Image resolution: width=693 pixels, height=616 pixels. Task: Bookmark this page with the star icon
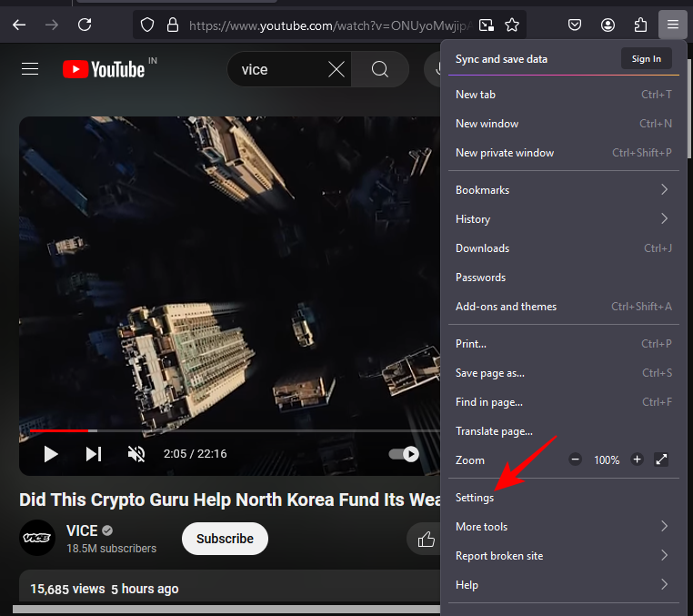[512, 25]
